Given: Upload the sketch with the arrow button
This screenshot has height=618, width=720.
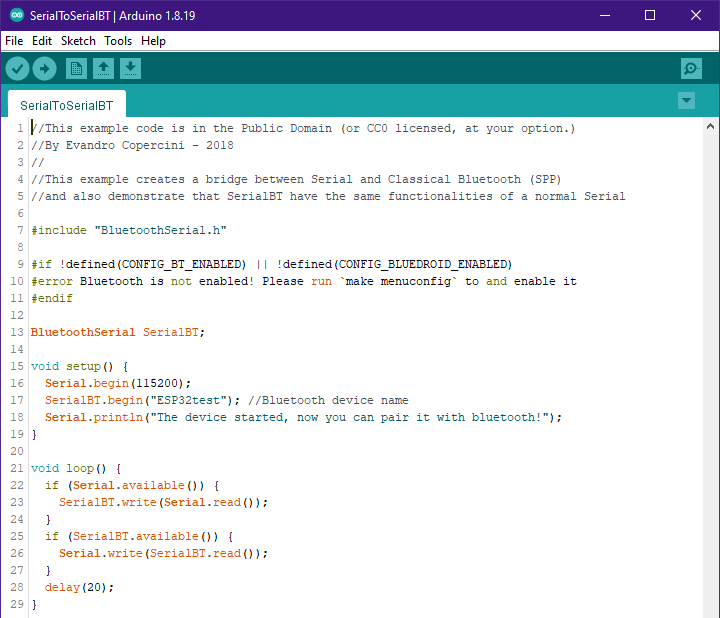Looking at the screenshot, I should (45, 69).
